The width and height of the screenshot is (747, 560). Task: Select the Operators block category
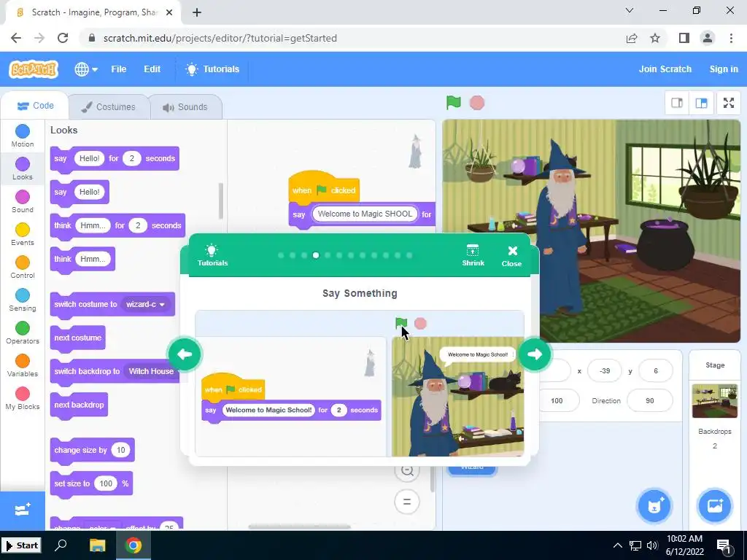23,332
